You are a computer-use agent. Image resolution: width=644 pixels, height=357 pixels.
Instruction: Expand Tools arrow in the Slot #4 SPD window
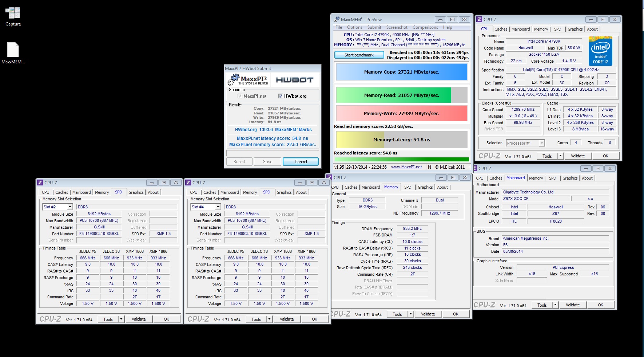269,319
